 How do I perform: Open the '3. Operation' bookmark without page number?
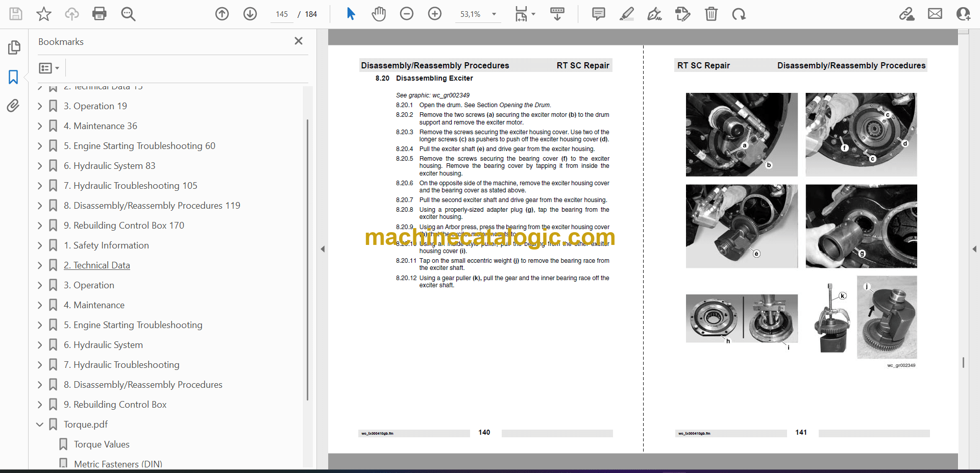tap(89, 285)
